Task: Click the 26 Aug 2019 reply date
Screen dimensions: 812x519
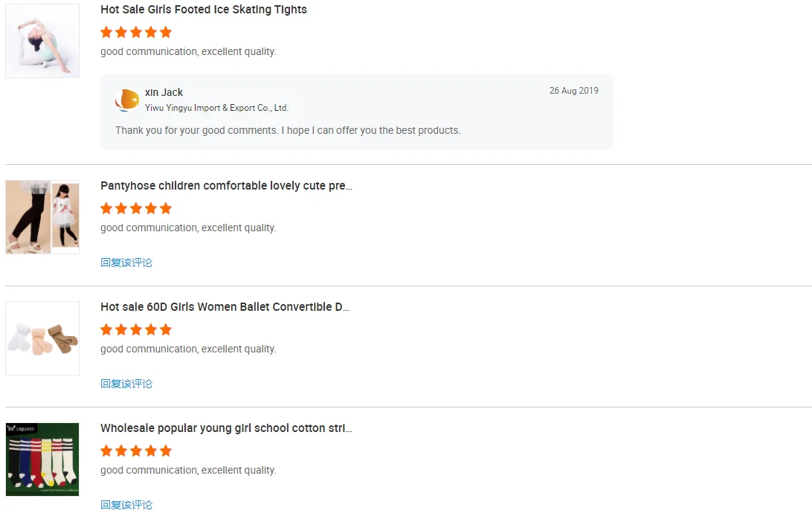Action: point(573,91)
